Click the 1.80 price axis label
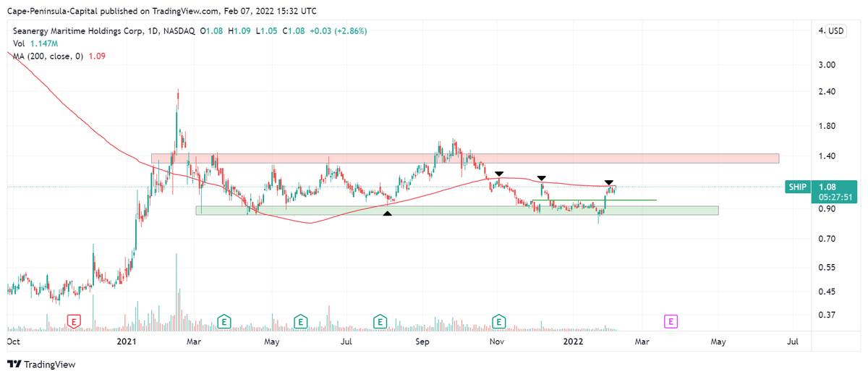Screen dimensions: 868x377 point(828,126)
